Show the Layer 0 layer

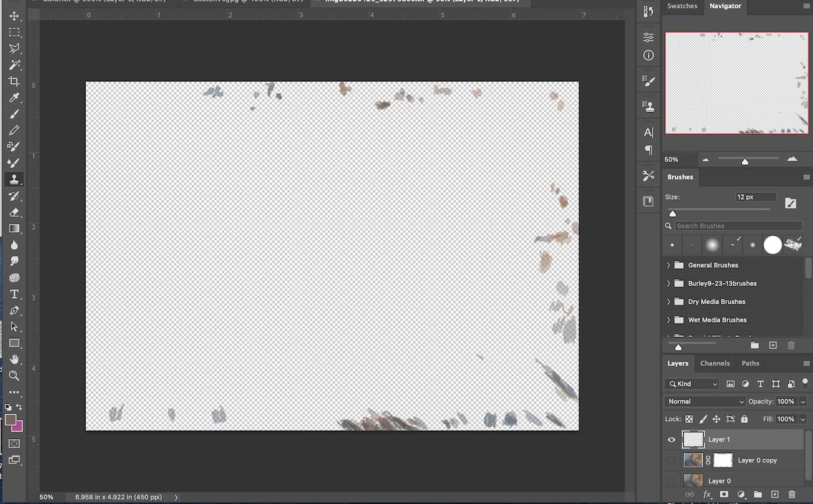click(x=671, y=481)
